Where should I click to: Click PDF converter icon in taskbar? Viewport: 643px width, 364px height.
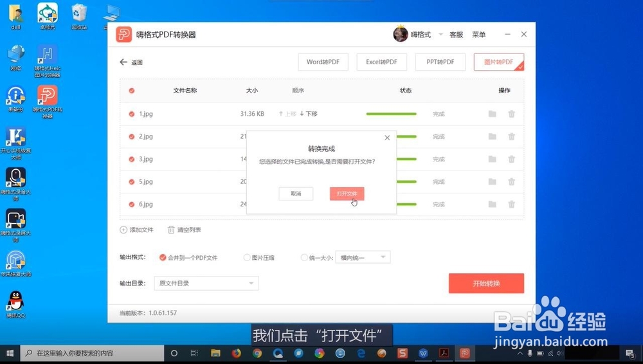coord(465,353)
